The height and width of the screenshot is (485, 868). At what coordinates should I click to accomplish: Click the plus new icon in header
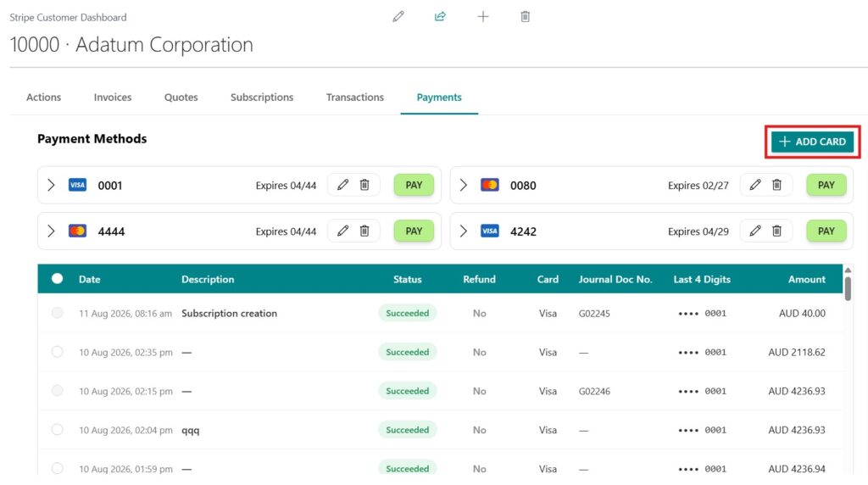click(482, 17)
